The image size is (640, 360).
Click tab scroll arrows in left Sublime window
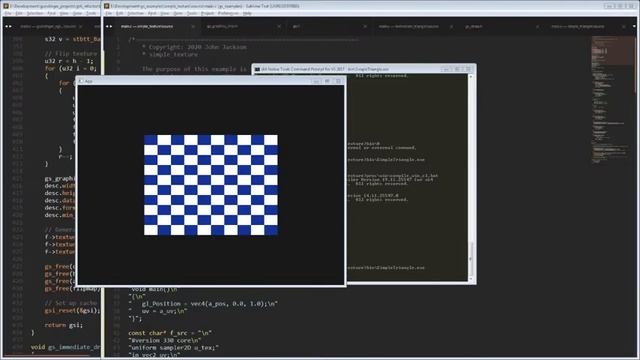8,26
